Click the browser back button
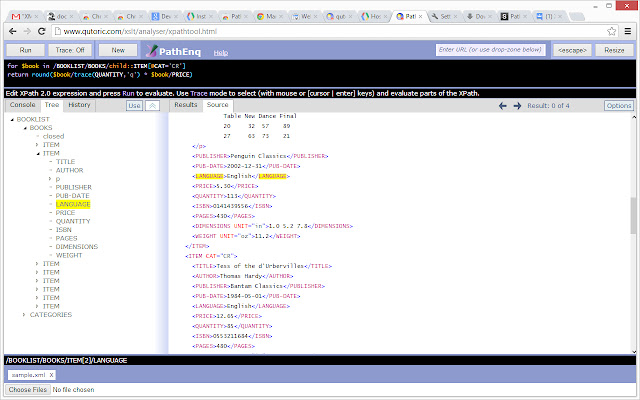 [x=13, y=31]
